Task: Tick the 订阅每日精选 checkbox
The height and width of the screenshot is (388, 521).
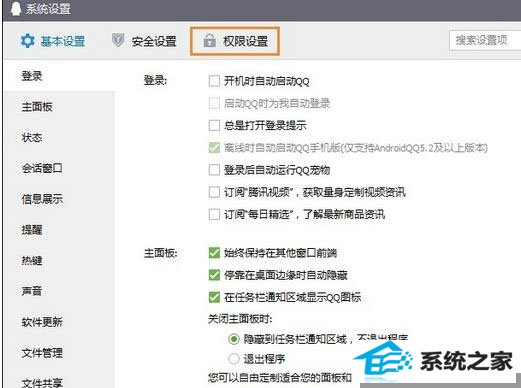Action: pyautogui.click(x=214, y=214)
